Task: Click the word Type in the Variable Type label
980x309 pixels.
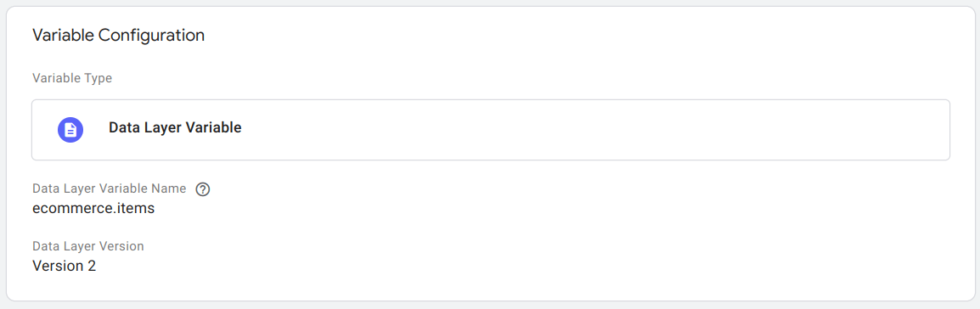Action: click(x=100, y=79)
